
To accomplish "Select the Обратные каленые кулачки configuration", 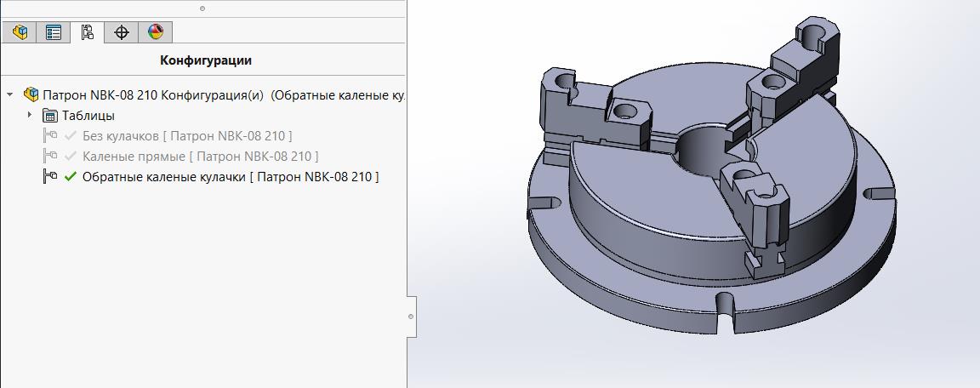I will [x=230, y=177].
